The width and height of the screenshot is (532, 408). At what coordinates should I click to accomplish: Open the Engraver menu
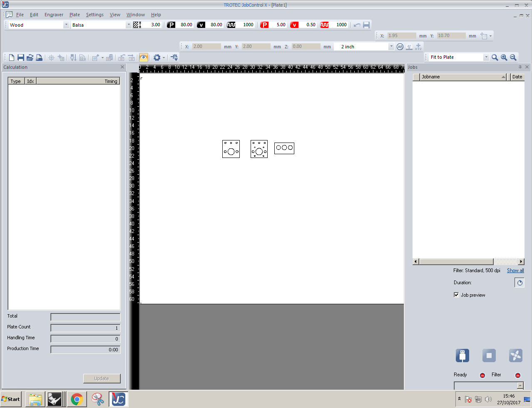pos(54,15)
